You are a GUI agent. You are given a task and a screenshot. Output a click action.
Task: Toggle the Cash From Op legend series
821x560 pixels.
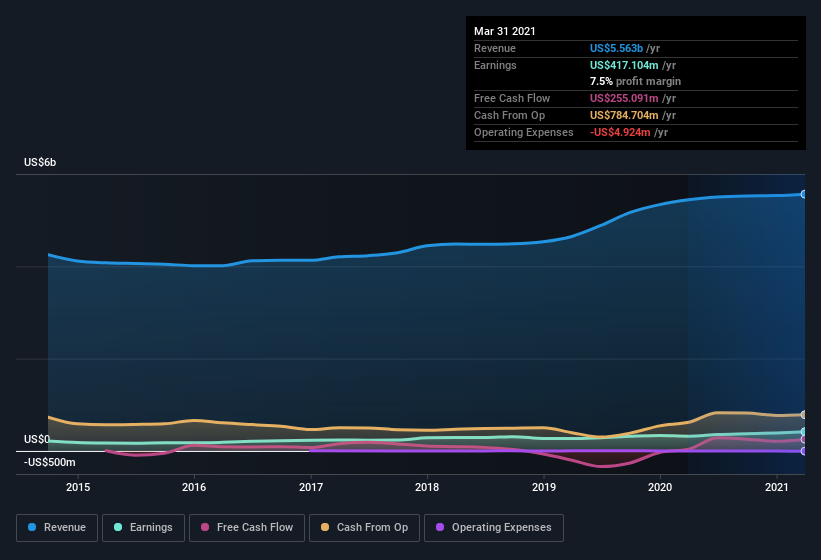click(364, 528)
